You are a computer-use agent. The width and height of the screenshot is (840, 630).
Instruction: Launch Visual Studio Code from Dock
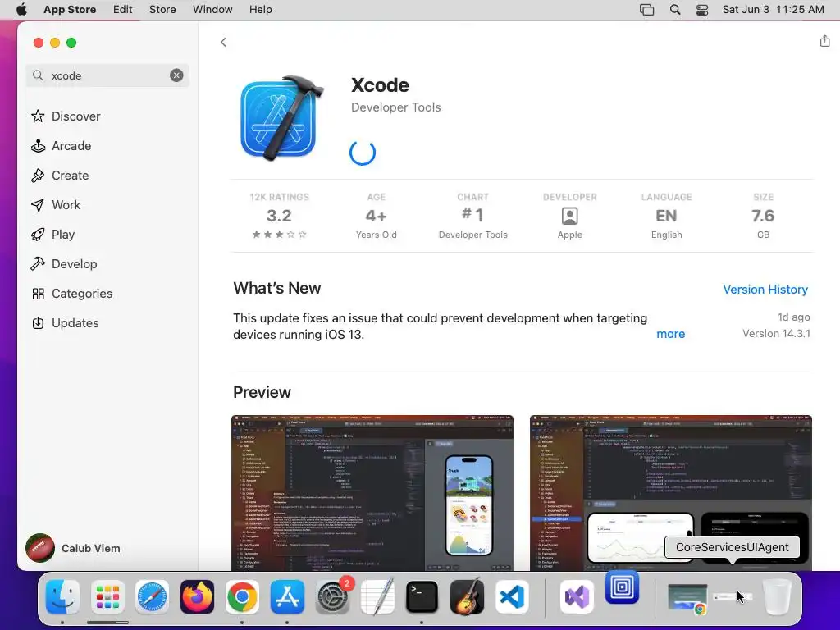pos(512,597)
